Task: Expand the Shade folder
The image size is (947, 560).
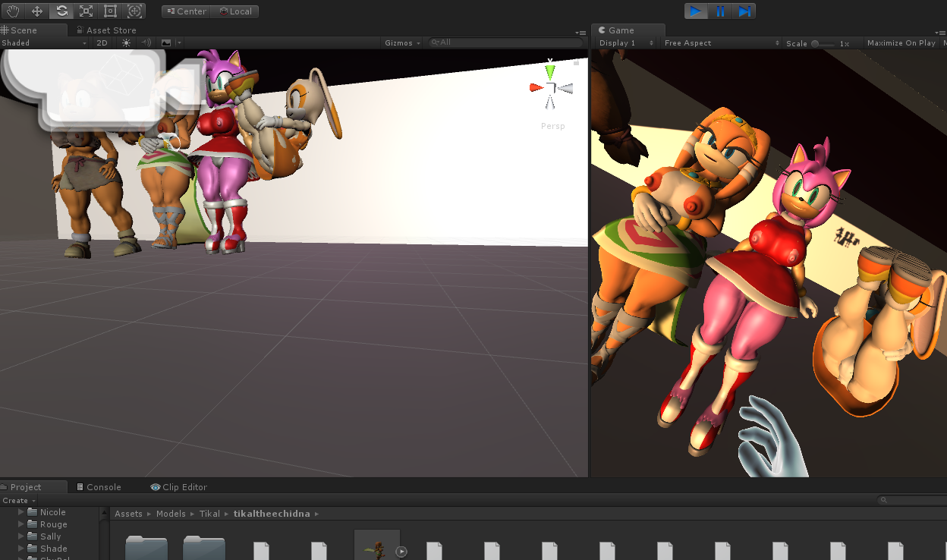Action: pos(21,549)
